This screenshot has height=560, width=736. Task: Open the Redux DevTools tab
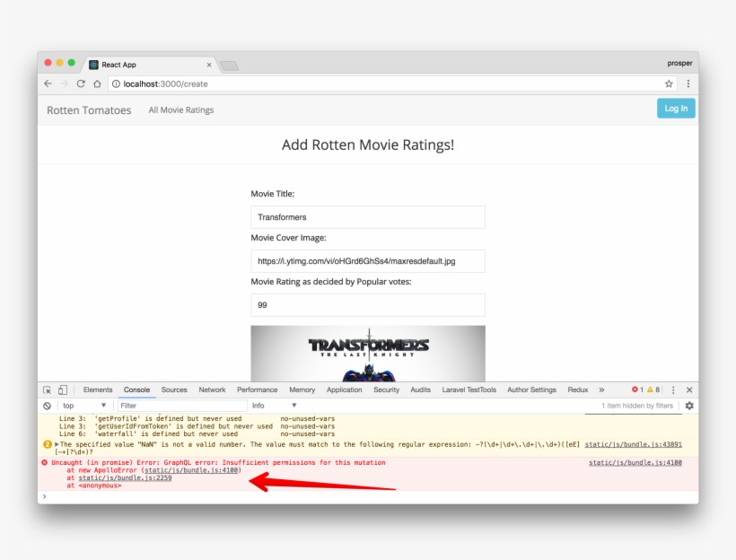[577, 389]
